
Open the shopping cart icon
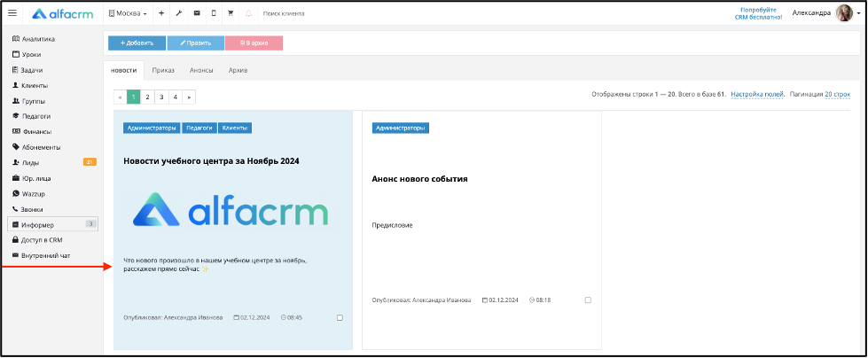click(x=231, y=13)
